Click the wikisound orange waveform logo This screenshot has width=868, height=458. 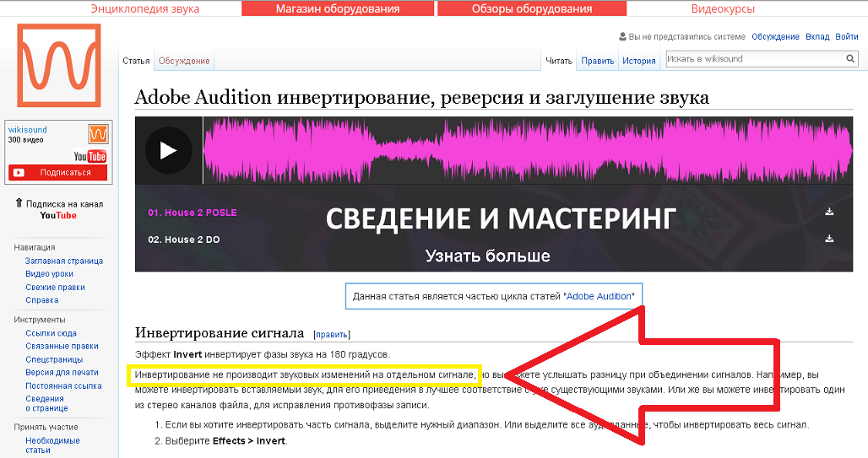(59, 65)
